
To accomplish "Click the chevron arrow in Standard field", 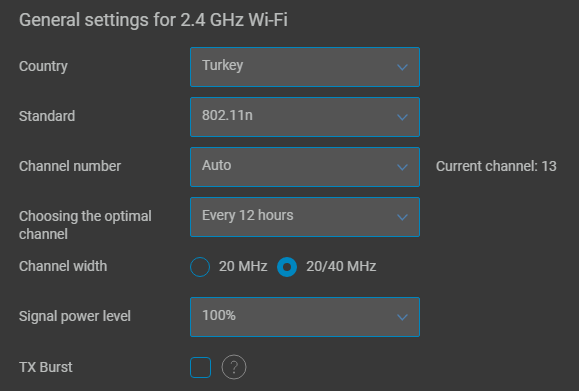I will pyautogui.click(x=402, y=117).
